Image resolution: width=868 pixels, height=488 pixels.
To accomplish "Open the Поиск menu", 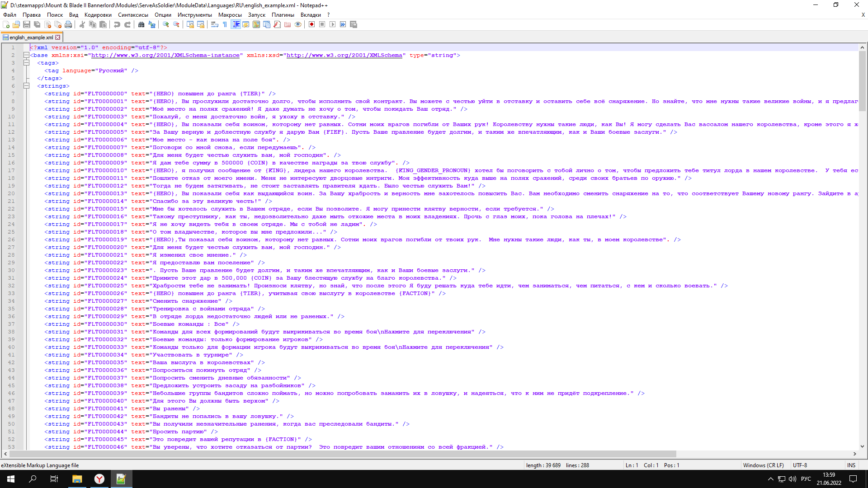I will click(x=55, y=15).
